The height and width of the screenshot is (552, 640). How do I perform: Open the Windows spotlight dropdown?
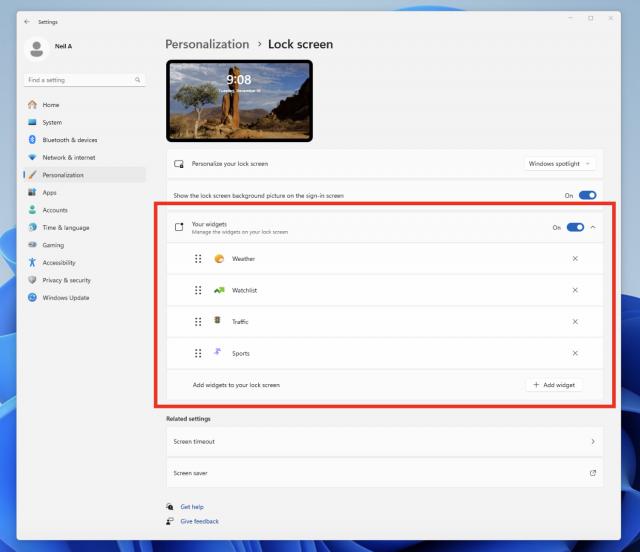pyautogui.click(x=560, y=163)
